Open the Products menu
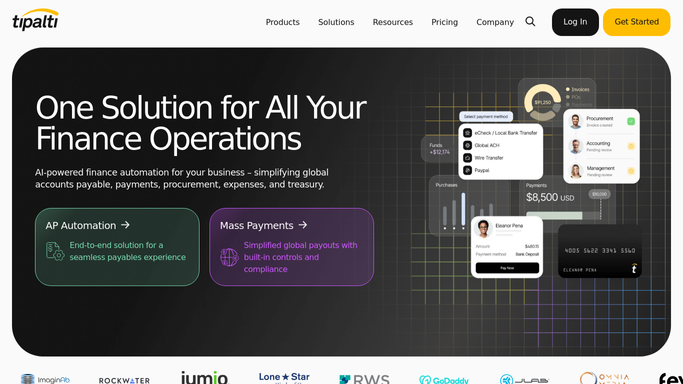683x384 pixels. coord(283,22)
